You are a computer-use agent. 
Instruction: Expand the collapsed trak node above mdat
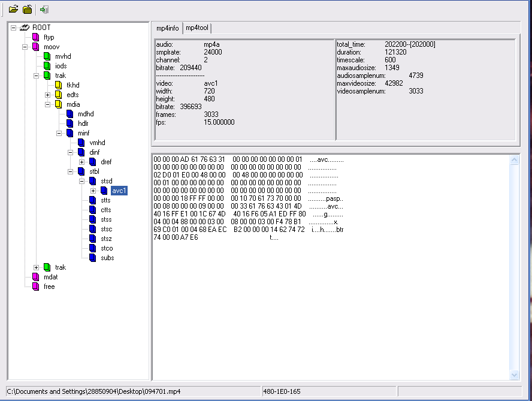pyautogui.click(x=37, y=267)
